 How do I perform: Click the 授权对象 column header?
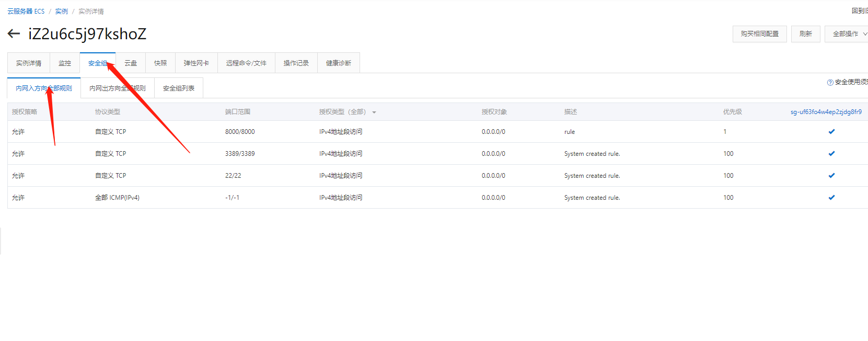494,112
